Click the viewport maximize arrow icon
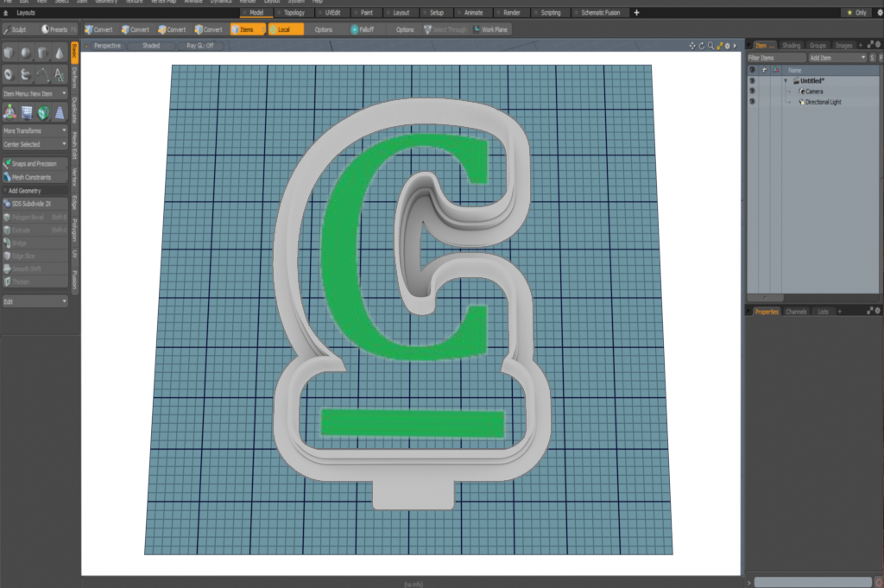This screenshot has height=588, width=884. click(x=720, y=46)
